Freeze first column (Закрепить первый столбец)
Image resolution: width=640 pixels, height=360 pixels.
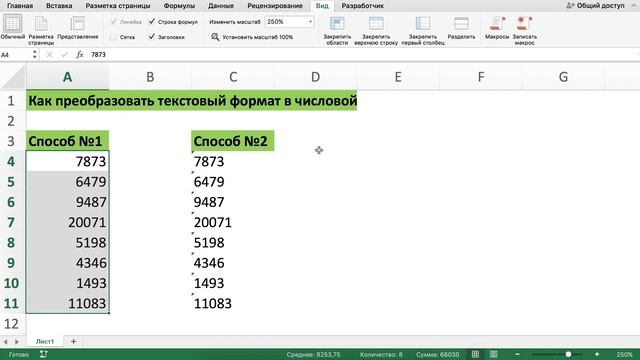point(423,31)
